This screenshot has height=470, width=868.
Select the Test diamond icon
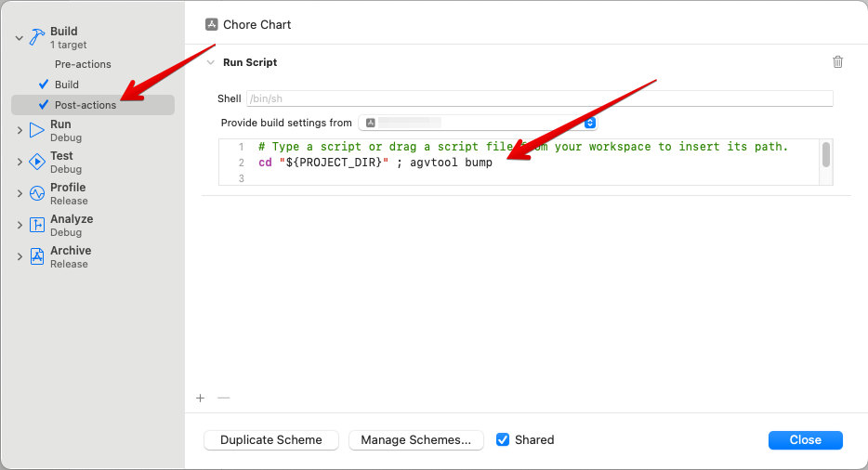37,162
